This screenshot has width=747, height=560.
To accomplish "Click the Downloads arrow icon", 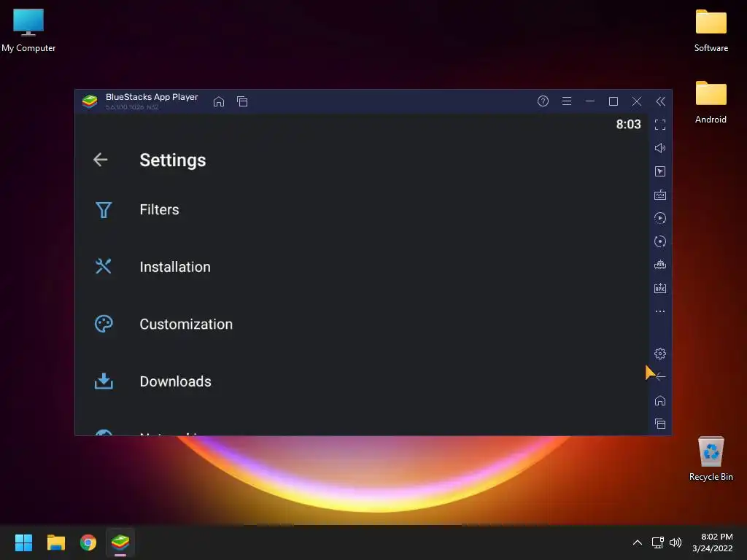I will (104, 381).
